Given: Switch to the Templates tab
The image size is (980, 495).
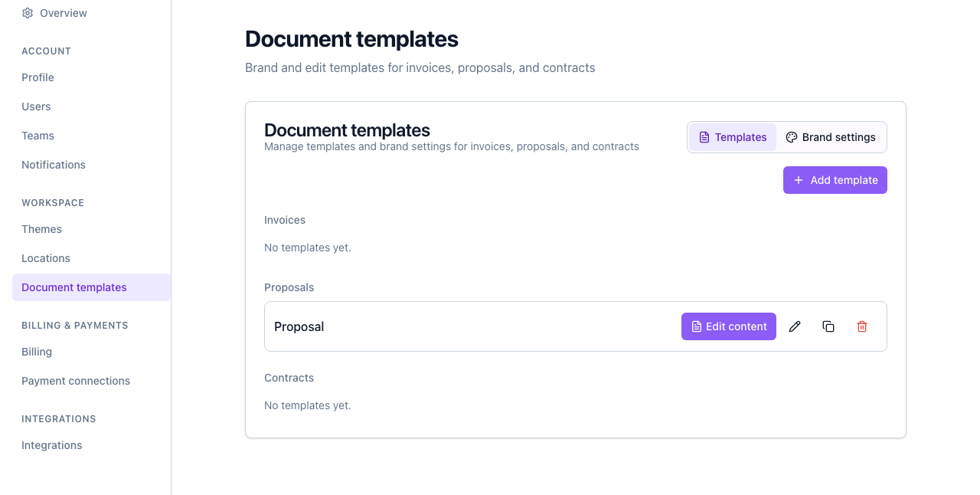Looking at the screenshot, I should tap(733, 137).
